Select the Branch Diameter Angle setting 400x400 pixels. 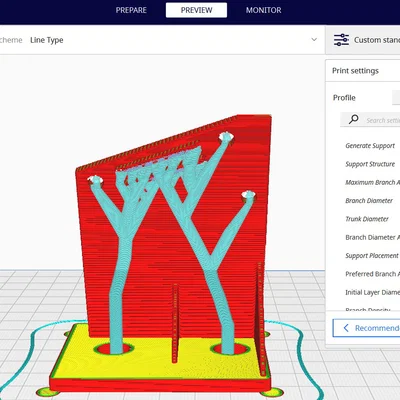tap(372, 237)
